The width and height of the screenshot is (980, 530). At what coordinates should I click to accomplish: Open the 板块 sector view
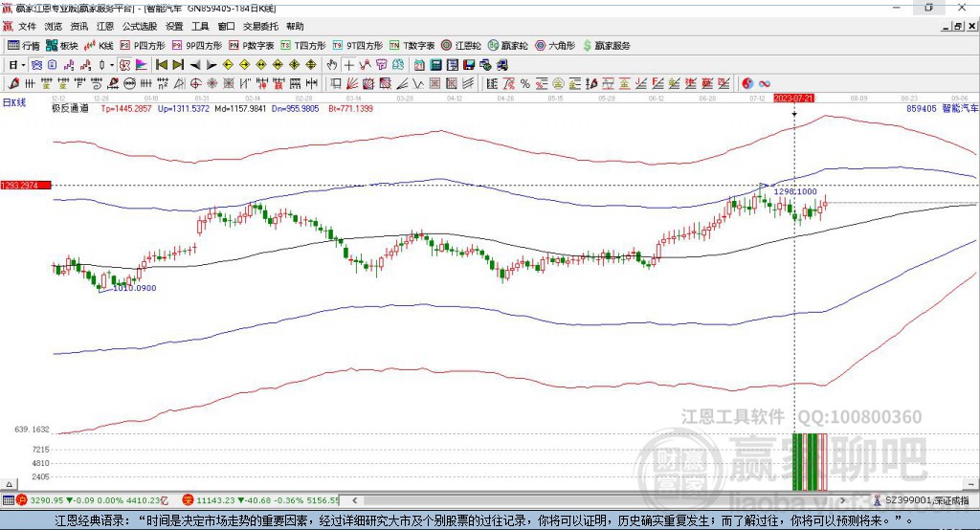point(62,46)
